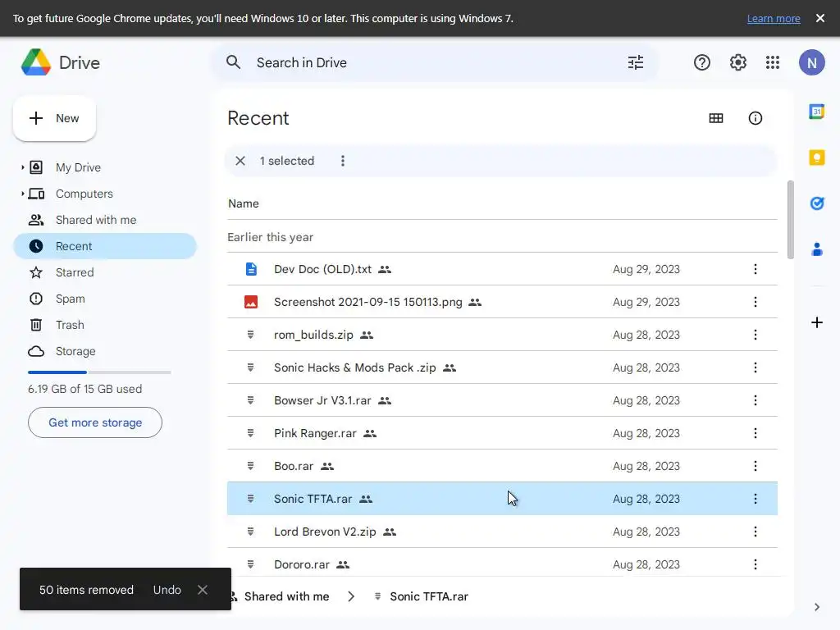
Task: Open Google apps grid launcher
Action: click(773, 62)
